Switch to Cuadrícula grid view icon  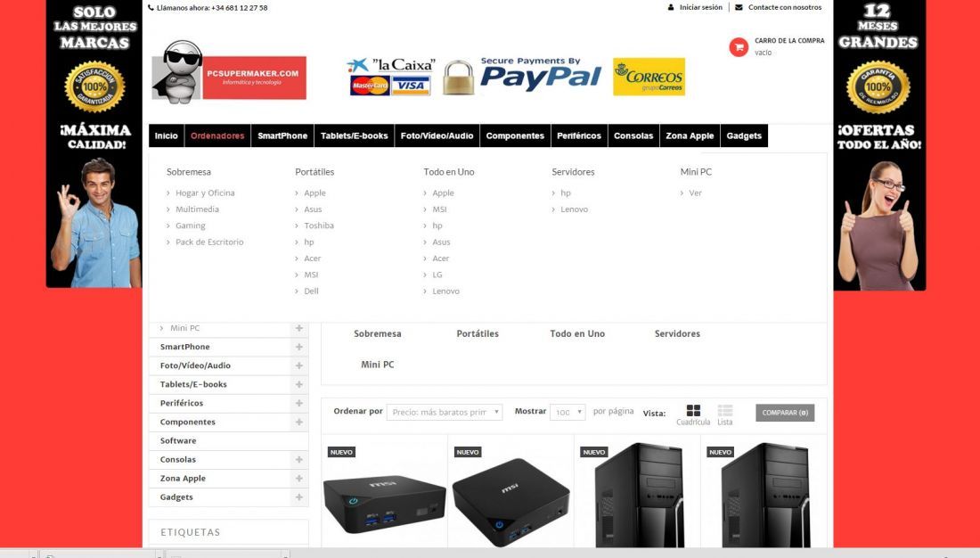tap(693, 410)
